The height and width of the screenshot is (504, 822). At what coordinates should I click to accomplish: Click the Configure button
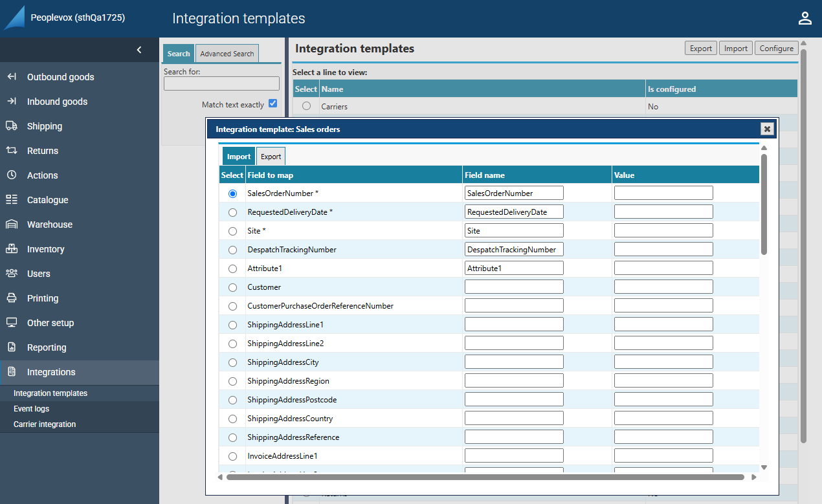tap(777, 49)
